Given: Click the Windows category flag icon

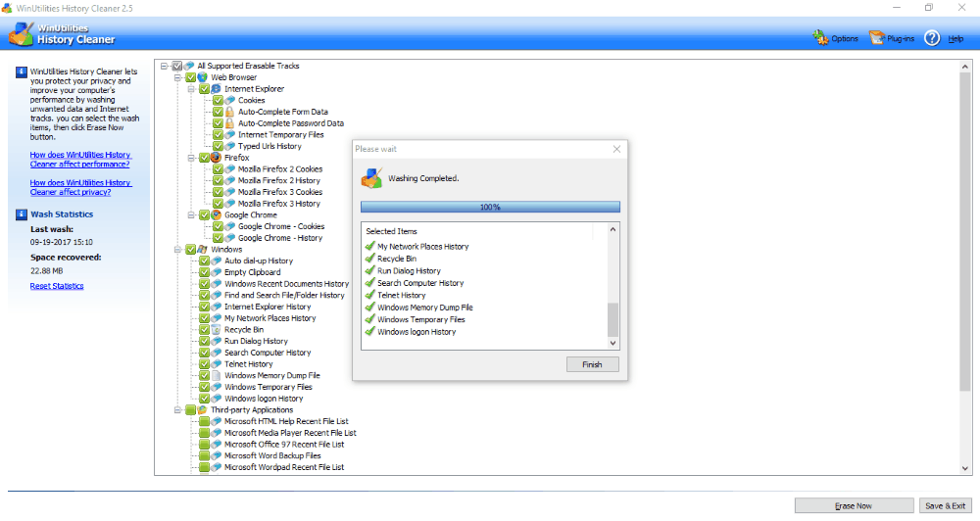Looking at the screenshot, I should pyautogui.click(x=203, y=250).
